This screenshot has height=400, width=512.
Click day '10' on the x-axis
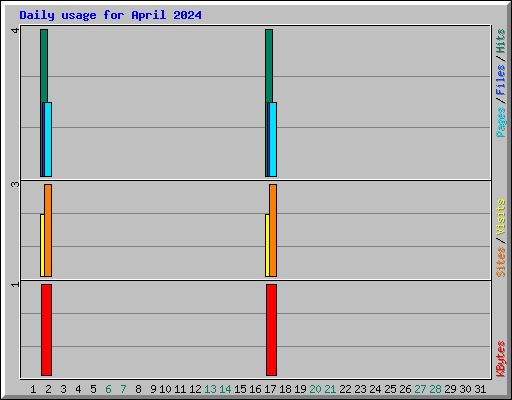165,389
